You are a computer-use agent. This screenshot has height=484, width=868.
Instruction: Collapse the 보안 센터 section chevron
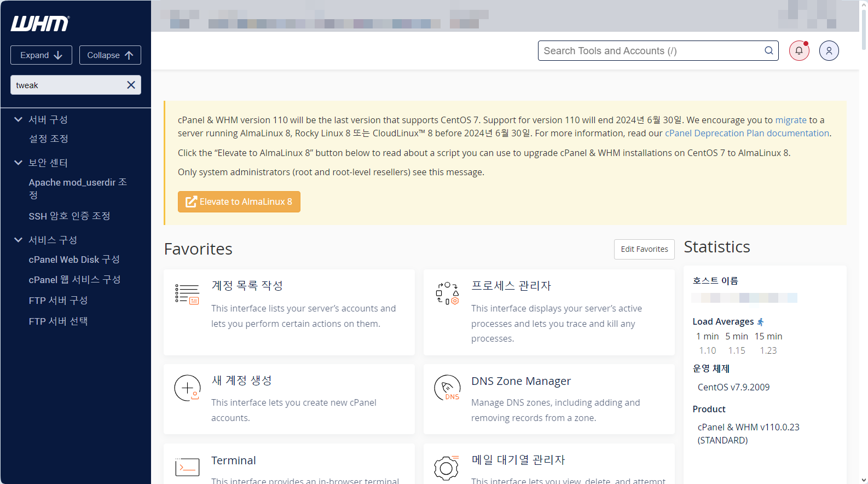(x=18, y=163)
